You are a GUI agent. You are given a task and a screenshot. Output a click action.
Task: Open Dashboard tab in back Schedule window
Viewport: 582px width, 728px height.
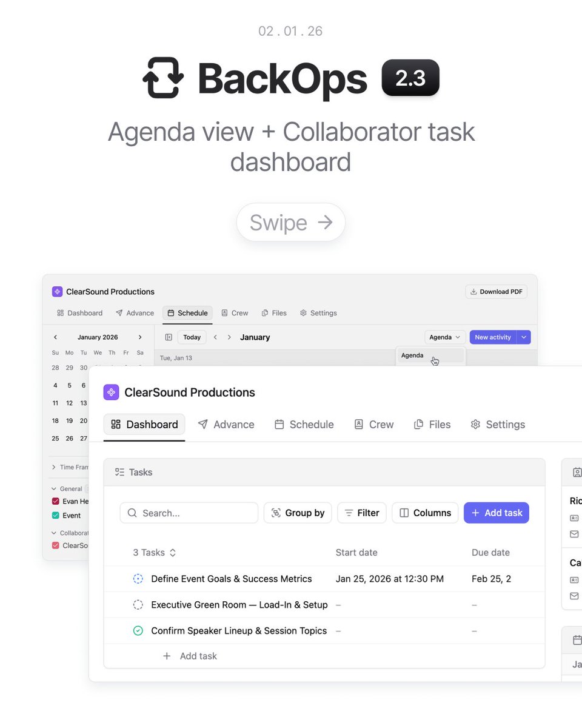click(x=79, y=313)
